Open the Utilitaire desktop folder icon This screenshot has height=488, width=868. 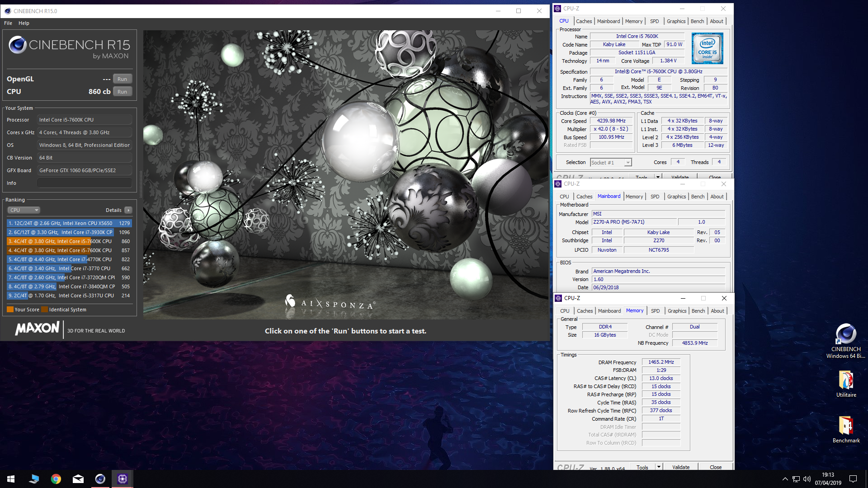point(846,380)
